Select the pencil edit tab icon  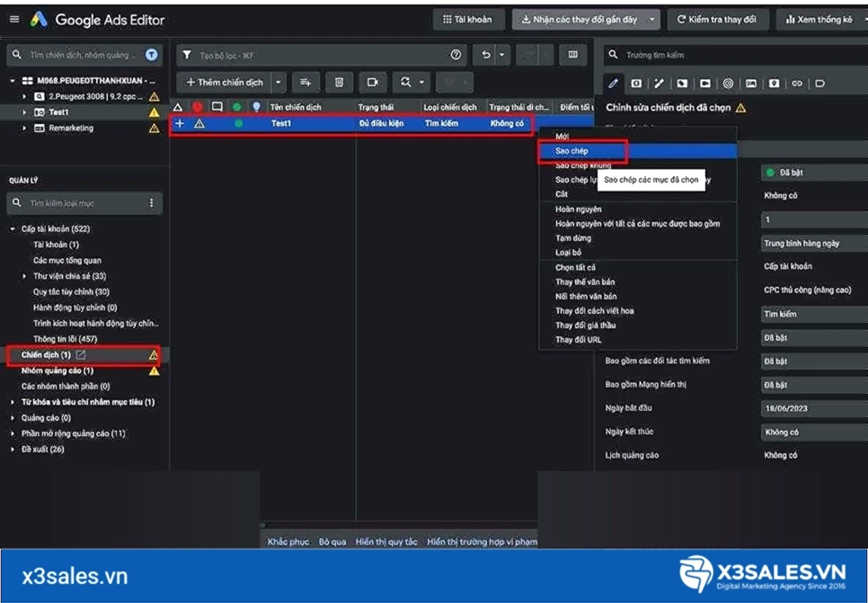(612, 84)
